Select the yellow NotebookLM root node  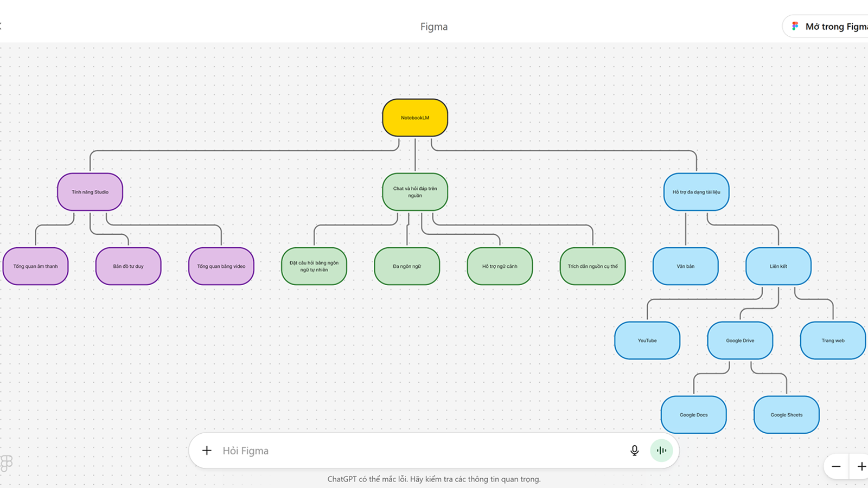coord(415,118)
